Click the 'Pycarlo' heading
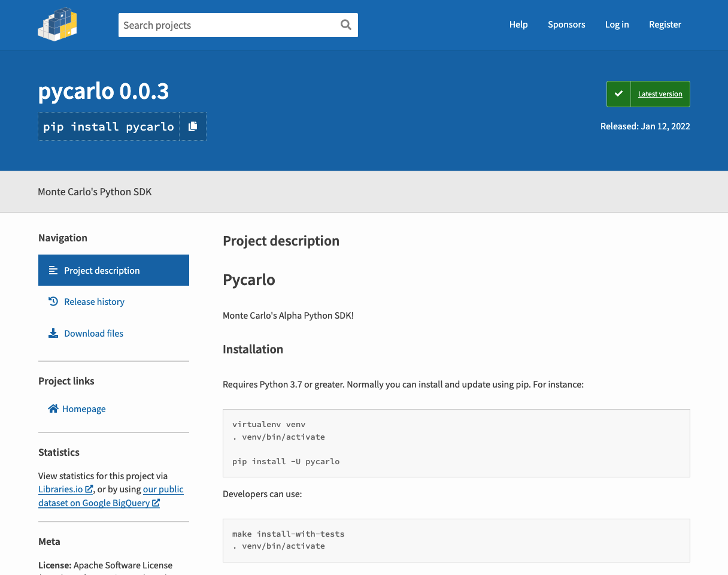728x575 pixels. pos(249,280)
